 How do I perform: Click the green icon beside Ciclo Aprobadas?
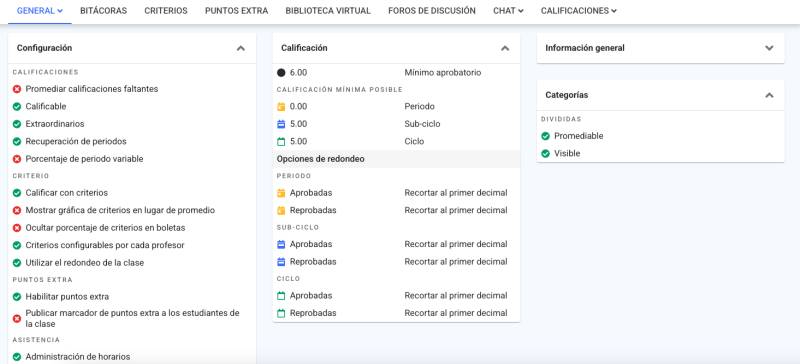(x=281, y=296)
